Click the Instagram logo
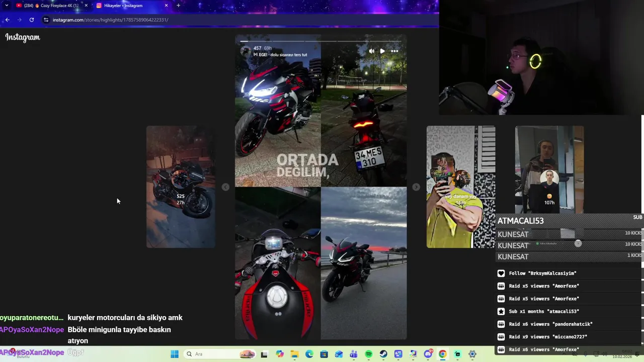The image size is (644, 362). [x=23, y=37]
